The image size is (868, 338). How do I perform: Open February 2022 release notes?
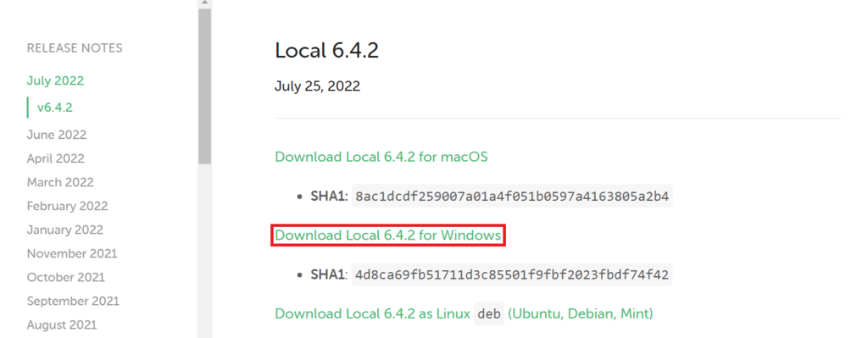(x=67, y=206)
